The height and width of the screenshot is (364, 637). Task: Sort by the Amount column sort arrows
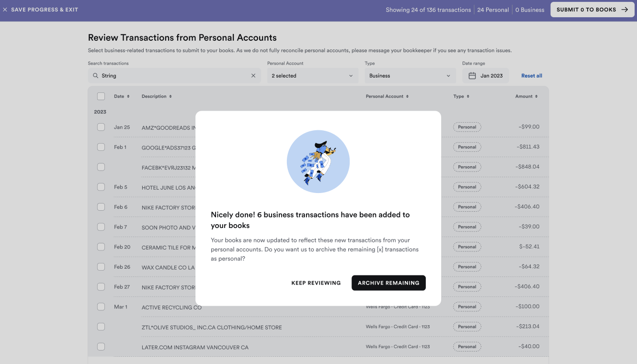[536, 96]
